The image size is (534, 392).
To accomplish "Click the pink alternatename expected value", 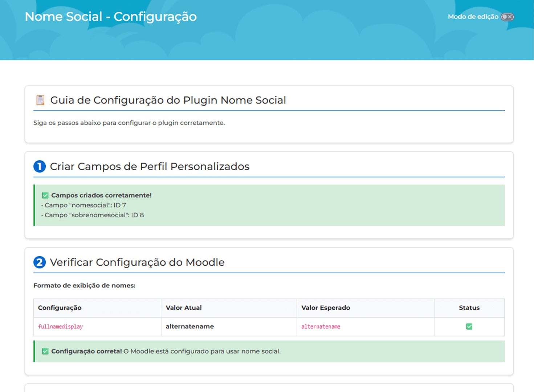I will (x=321, y=327).
